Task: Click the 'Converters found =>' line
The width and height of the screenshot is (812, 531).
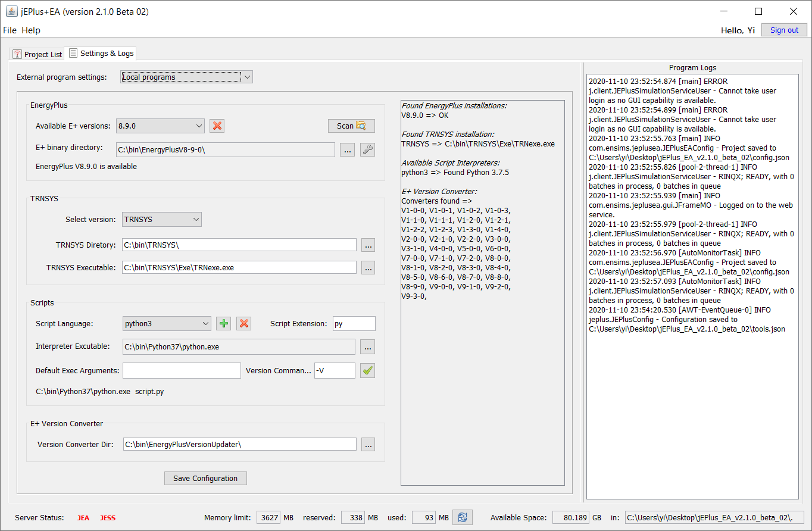Action: click(x=436, y=201)
